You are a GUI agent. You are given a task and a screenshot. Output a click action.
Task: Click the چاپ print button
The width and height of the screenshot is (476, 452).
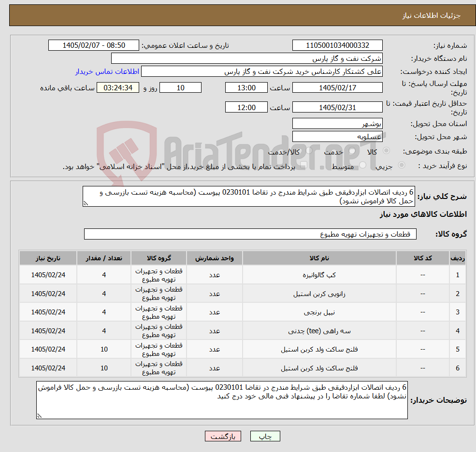coord(265,436)
